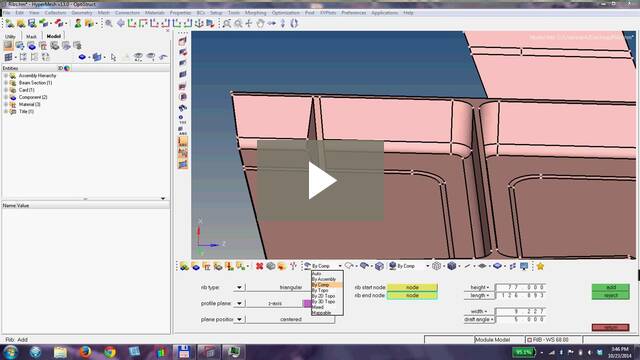Expand the Component (2) tree node

[6, 97]
